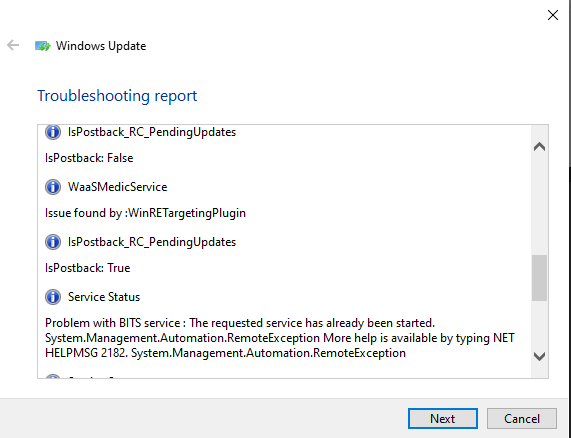Image resolution: width=571 pixels, height=438 pixels.
Task: Click info icon above 'IsPostback: False'
Action: [x=53, y=132]
